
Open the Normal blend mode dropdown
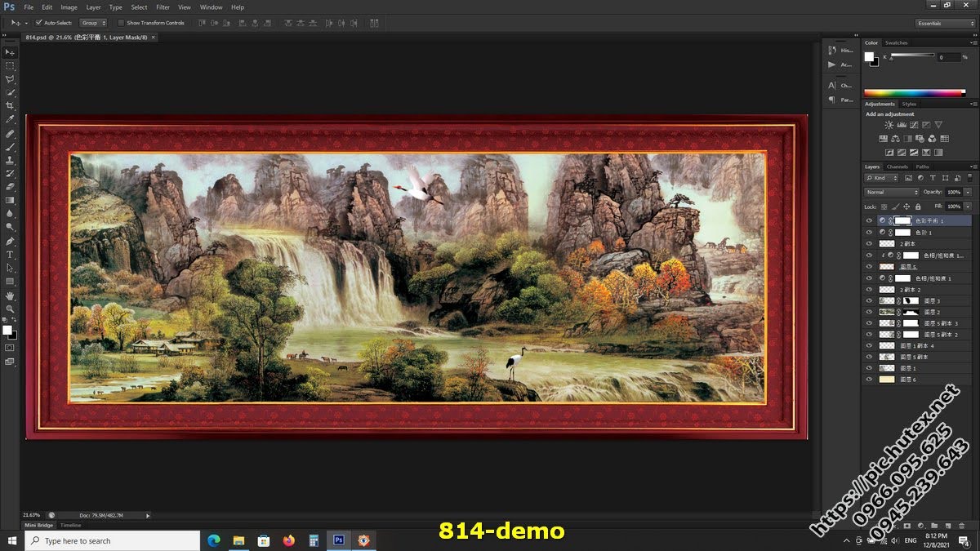coord(892,192)
